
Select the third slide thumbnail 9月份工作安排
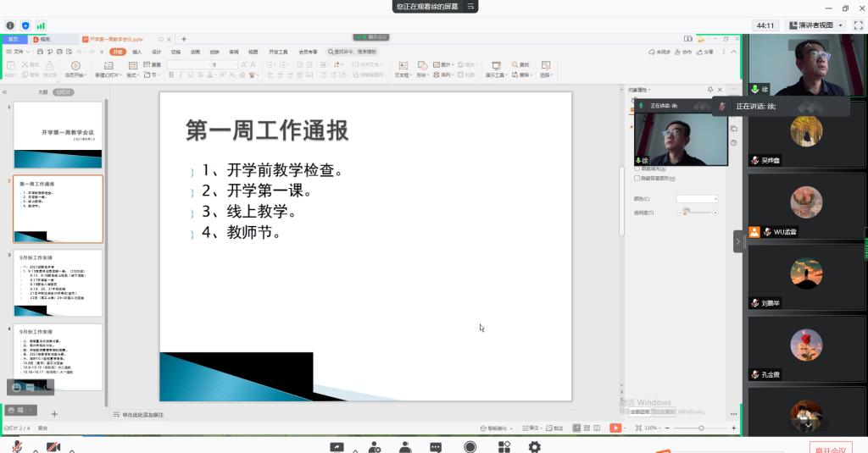click(58, 283)
